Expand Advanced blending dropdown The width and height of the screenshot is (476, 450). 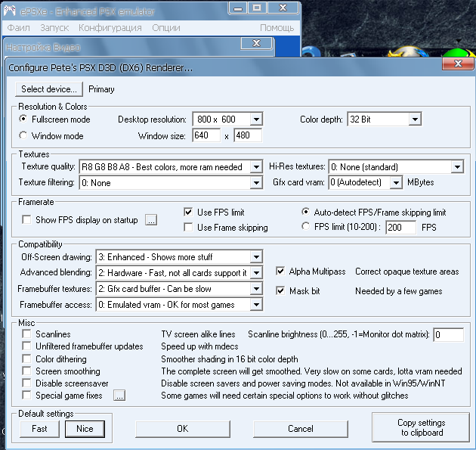(256, 273)
